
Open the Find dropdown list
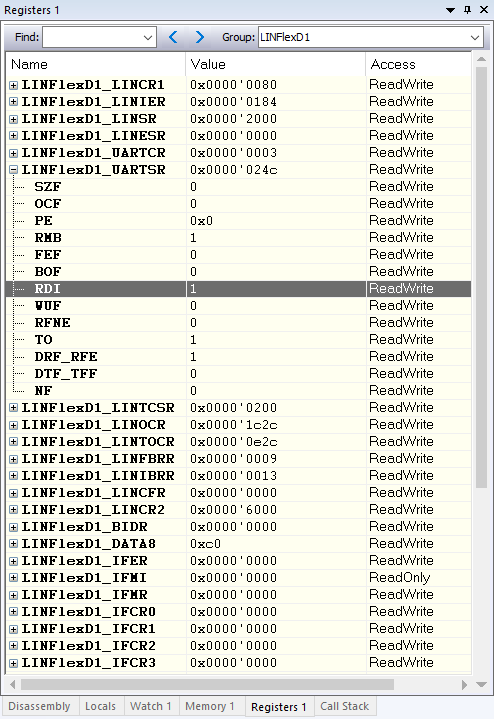[148, 38]
